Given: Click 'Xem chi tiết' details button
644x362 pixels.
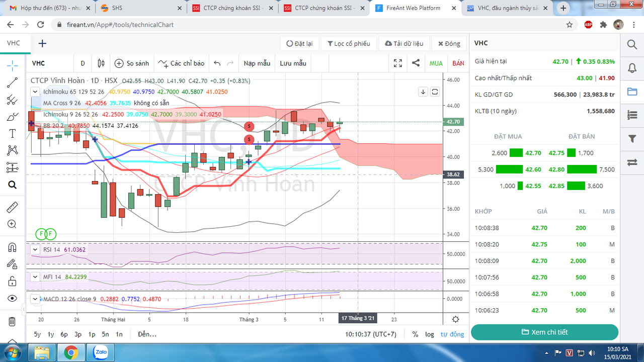Looking at the screenshot, I should pyautogui.click(x=544, y=332).
